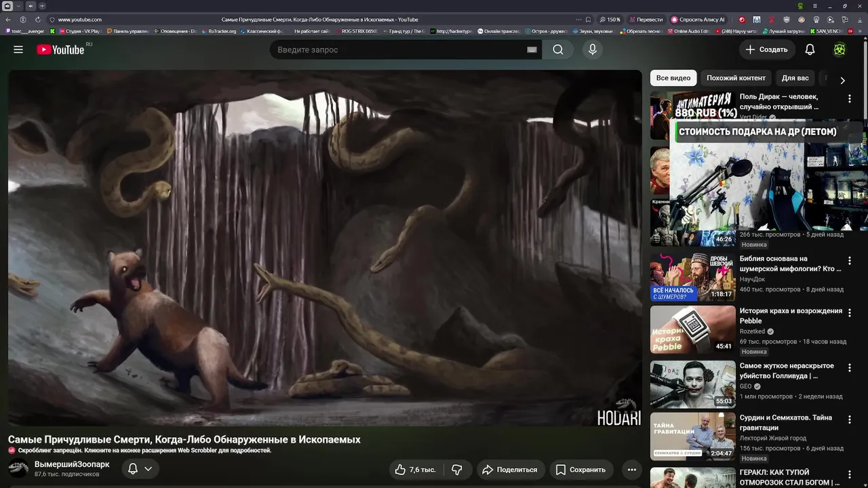868x488 pixels.
Task: Go back in browser
Action: (8, 20)
